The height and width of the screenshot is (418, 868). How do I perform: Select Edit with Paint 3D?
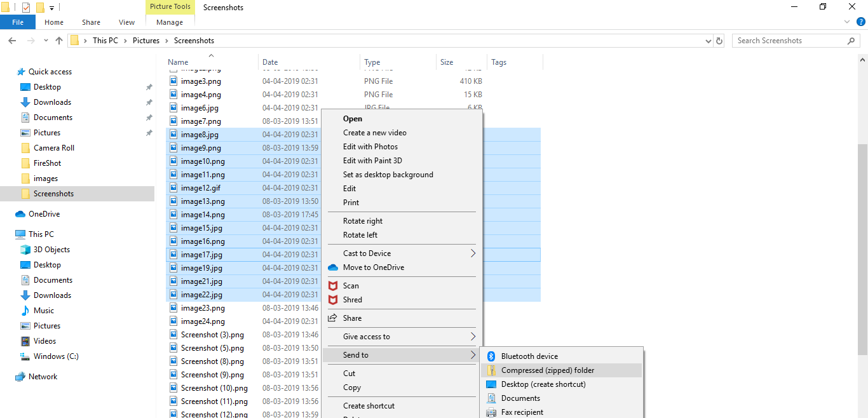tap(372, 161)
